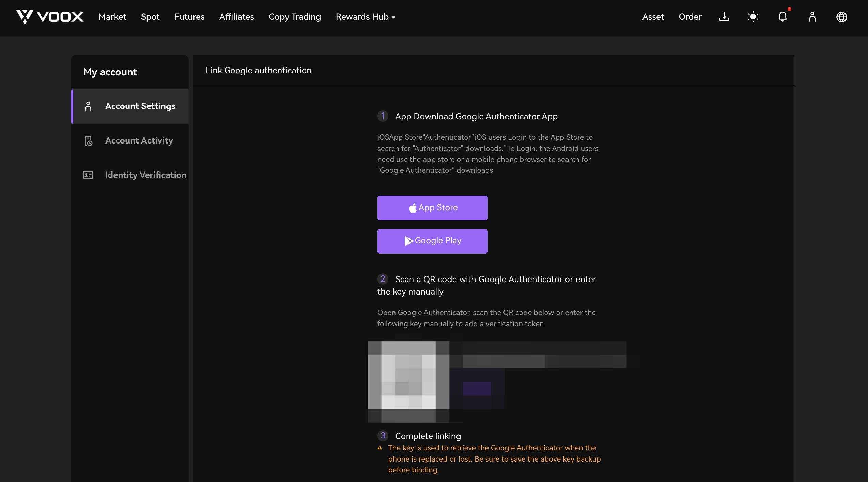Screen dimensions: 868x482
Task: Select Account Activity in sidebar
Action: click(x=130, y=141)
